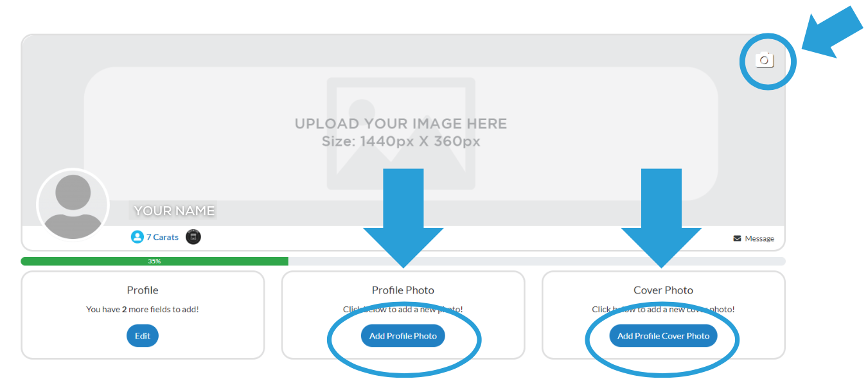
Task: Click the YOUR NAME label
Action: (x=174, y=211)
